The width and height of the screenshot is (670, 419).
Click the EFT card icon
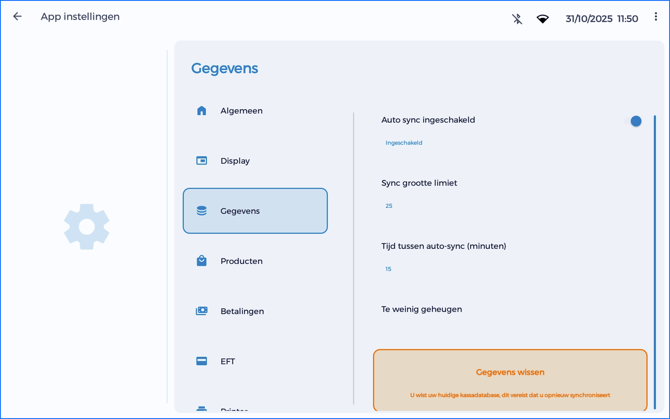(201, 361)
